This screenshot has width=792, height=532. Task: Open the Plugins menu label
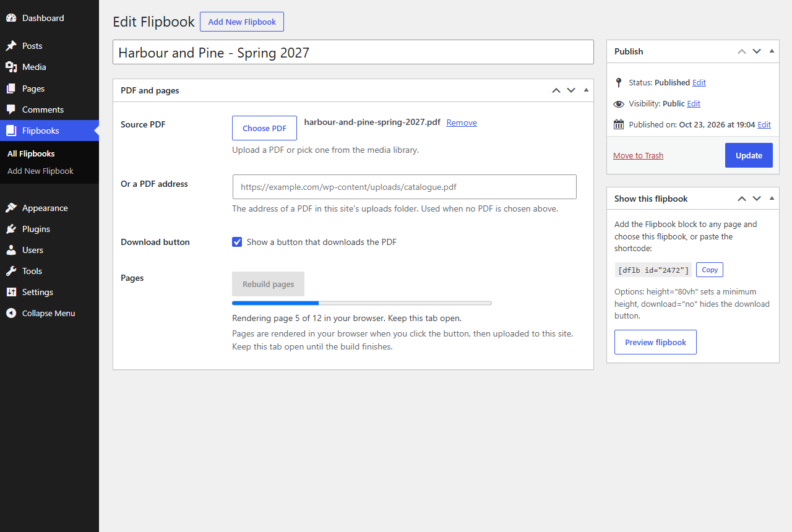(36, 229)
